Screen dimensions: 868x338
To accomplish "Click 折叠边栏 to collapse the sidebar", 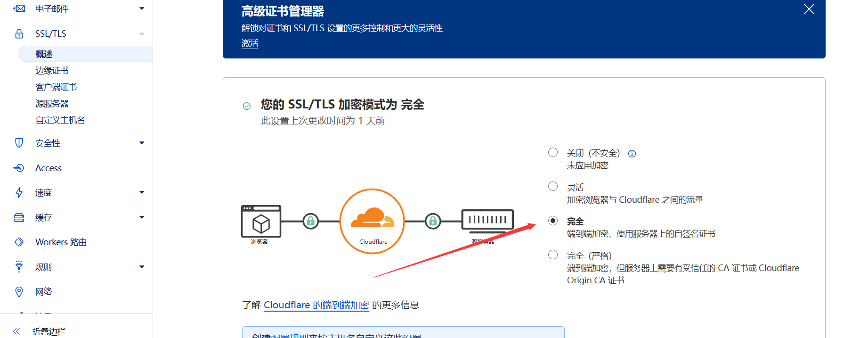I will coord(49,331).
